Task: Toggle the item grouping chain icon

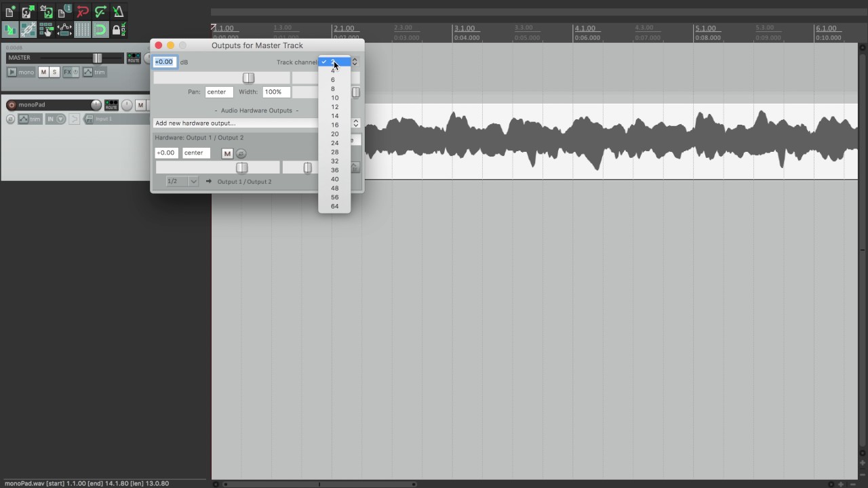Action: pyautogui.click(x=28, y=30)
